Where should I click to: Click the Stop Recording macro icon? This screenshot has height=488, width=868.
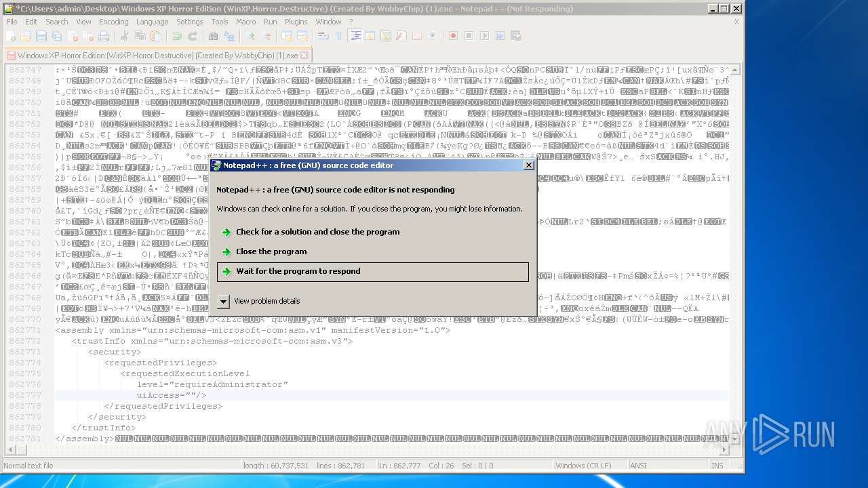click(469, 36)
